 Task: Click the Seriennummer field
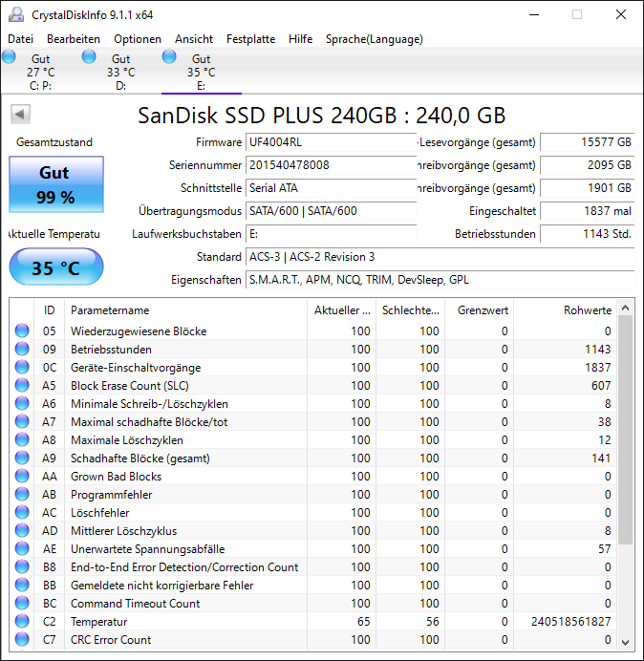pyautogui.click(x=331, y=165)
